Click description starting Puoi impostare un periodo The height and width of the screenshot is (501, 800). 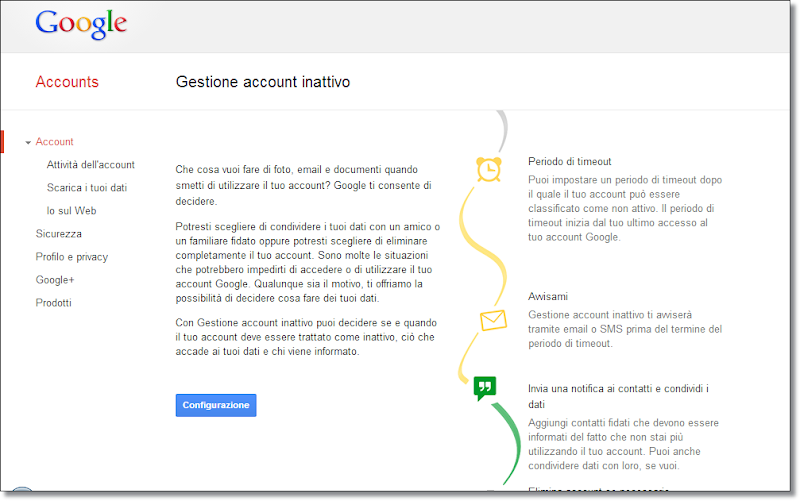pyautogui.click(x=625, y=208)
